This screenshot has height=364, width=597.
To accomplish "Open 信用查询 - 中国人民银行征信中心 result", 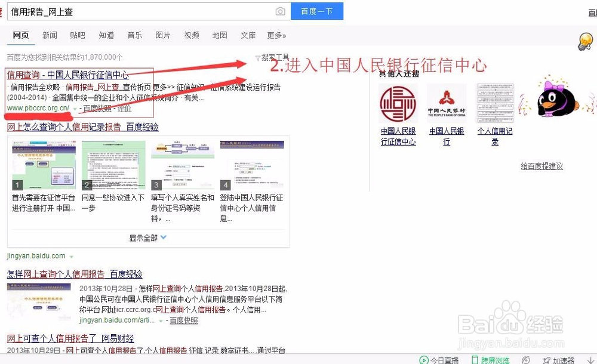I will coord(67,75).
